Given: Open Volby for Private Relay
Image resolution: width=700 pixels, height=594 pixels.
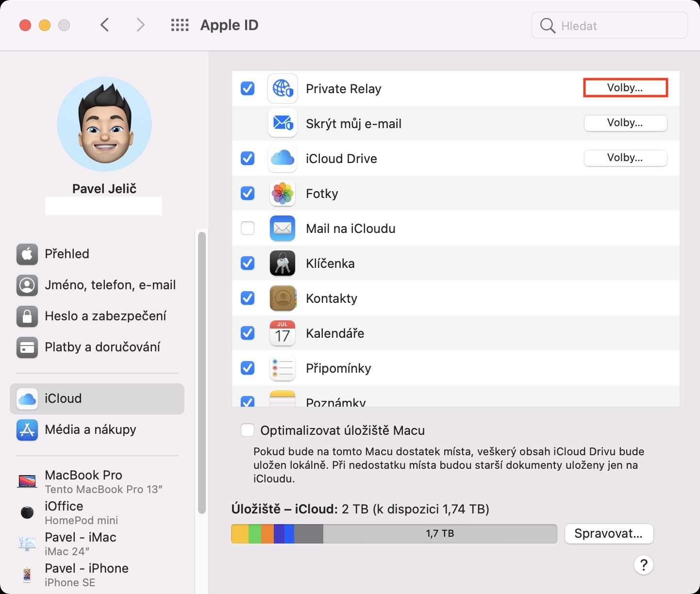Looking at the screenshot, I should 625,88.
